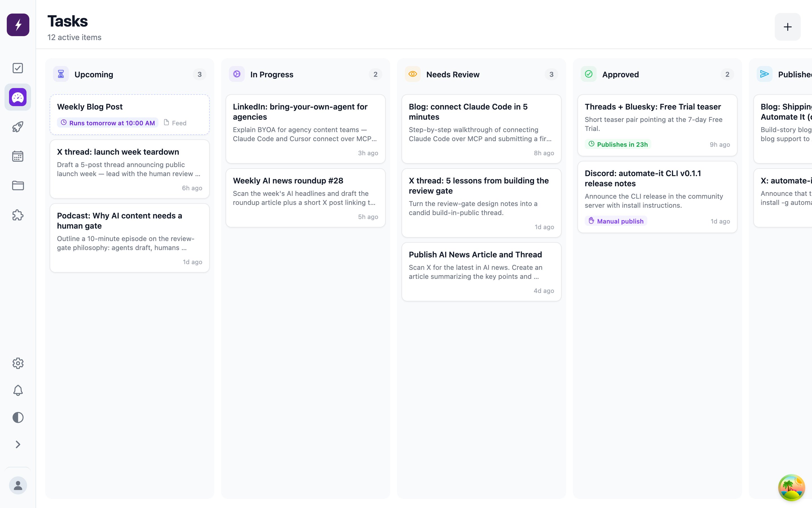Screen dimensions: 812x508
Task: Select the dashboard gauge sidebar icon
Action: [18, 97]
